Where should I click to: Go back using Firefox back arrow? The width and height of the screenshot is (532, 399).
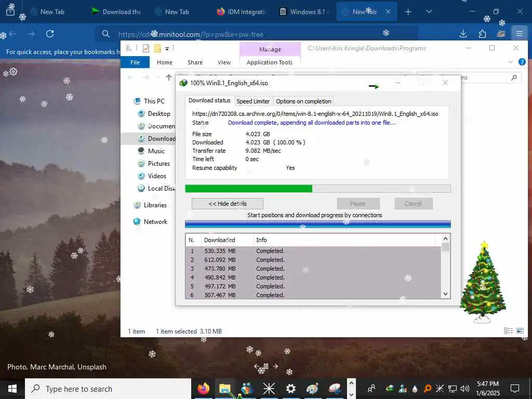click(13, 34)
